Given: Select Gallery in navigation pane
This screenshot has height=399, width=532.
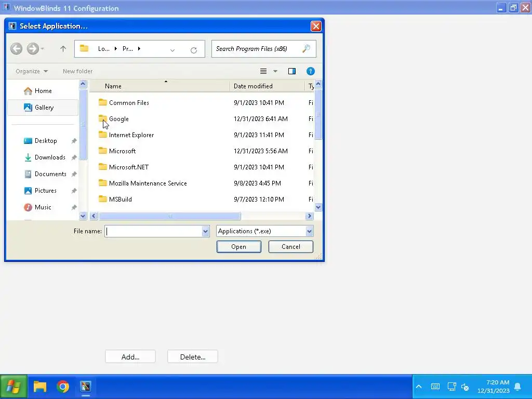Looking at the screenshot, I should click(43, 108).
